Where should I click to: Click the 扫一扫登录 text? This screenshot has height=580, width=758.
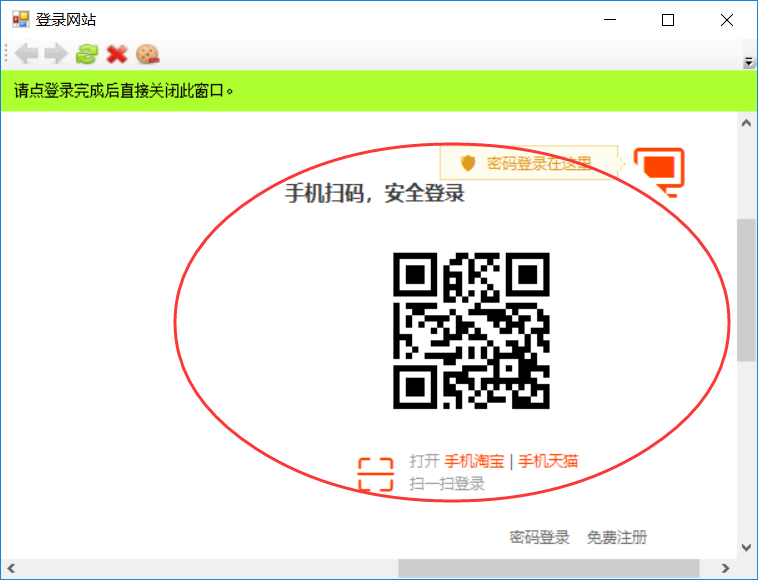point(447,484)
